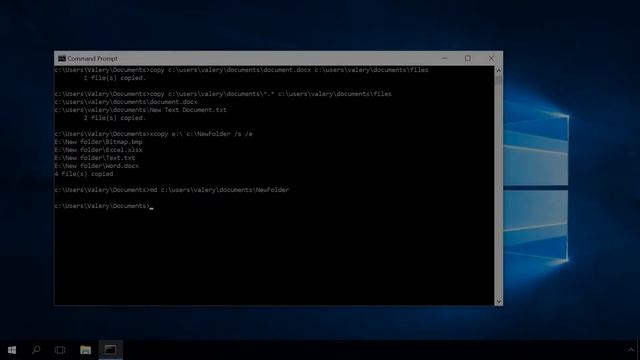640x360 pixels.
Task: Open taskbar Search magnifier
Action: click(x=36, y=350)
